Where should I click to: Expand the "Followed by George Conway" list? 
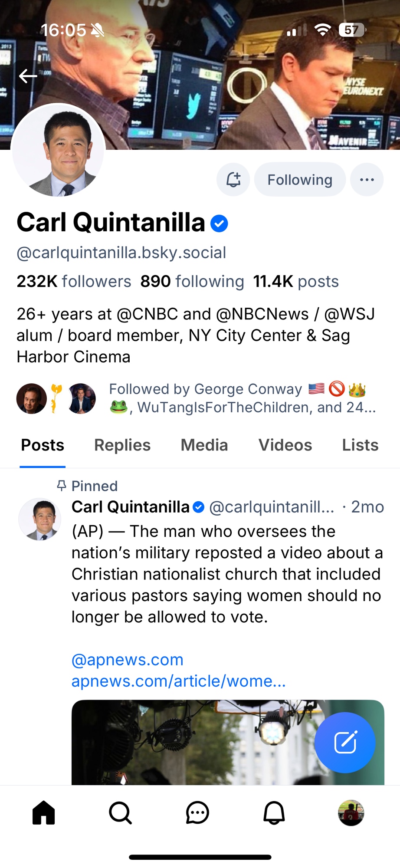pos(242,398)
